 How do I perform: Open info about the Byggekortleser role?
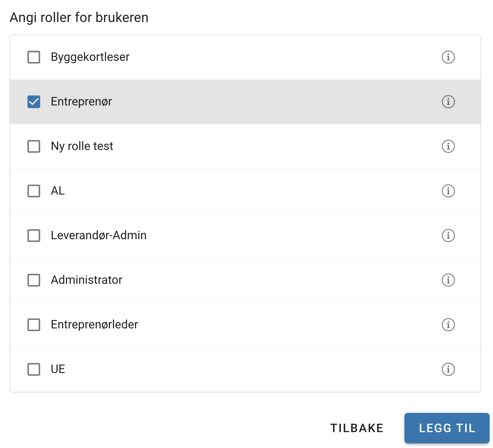pyautogui.click(x=448, y=57)
